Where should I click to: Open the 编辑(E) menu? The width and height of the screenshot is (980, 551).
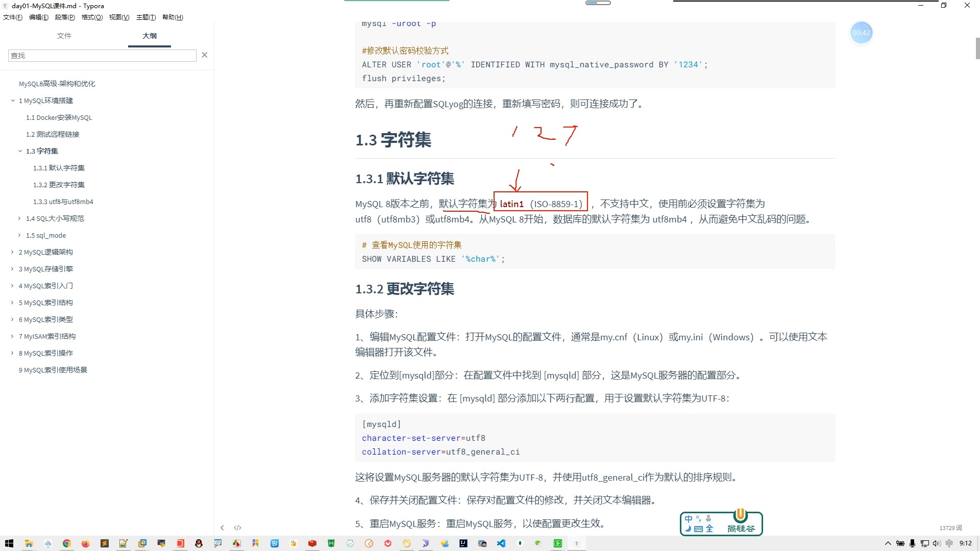[x=39, y=17]
